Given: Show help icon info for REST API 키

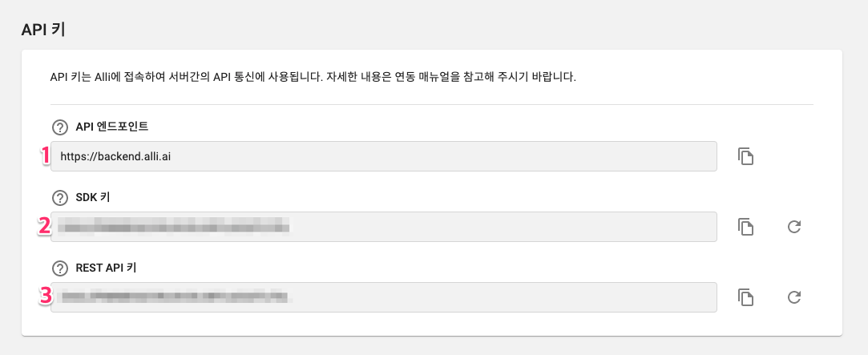Looking at the screenshot, I should (x=59, y=268).
